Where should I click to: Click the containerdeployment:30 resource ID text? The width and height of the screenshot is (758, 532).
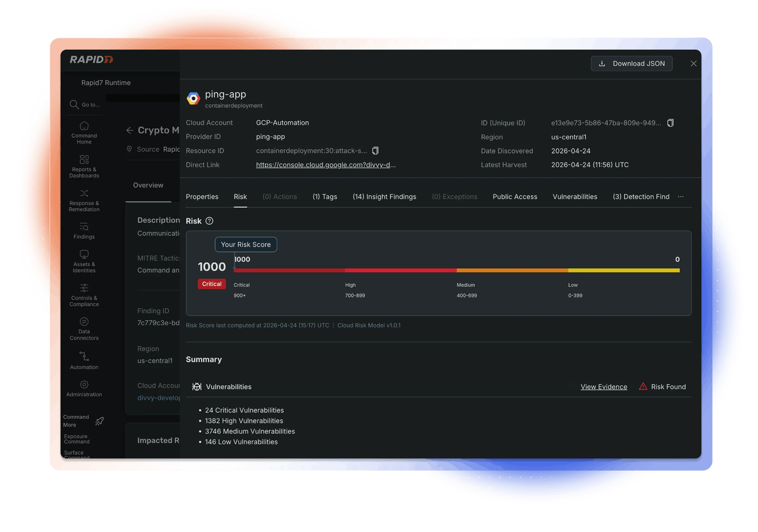click(311, 151)
